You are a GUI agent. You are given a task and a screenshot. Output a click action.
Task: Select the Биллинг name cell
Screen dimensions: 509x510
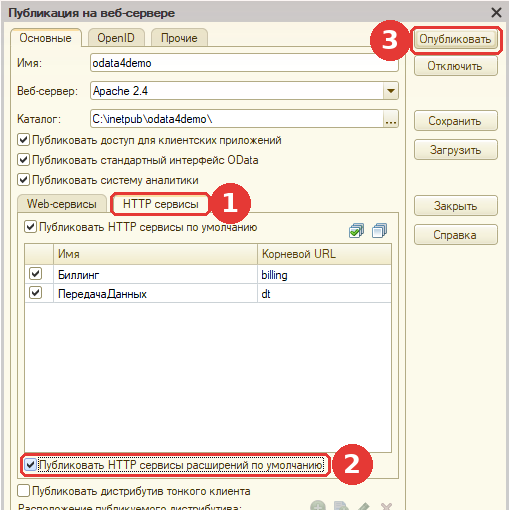click(x=155, y=275)
